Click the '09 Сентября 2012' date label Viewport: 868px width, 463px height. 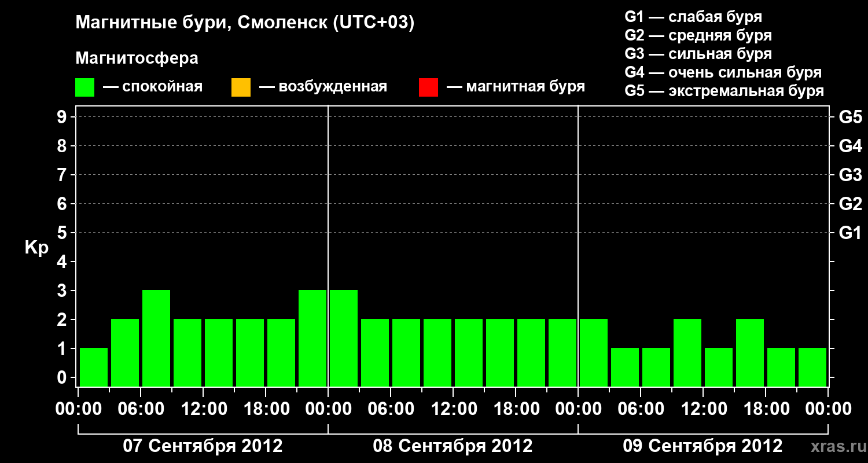[x=703, y=446]
